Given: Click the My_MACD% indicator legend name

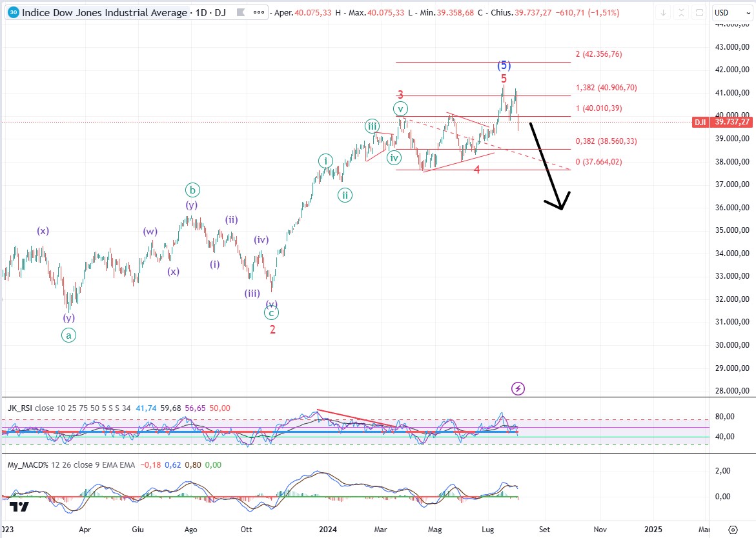Looking at the screenshot, I should (x=28, y=465).
